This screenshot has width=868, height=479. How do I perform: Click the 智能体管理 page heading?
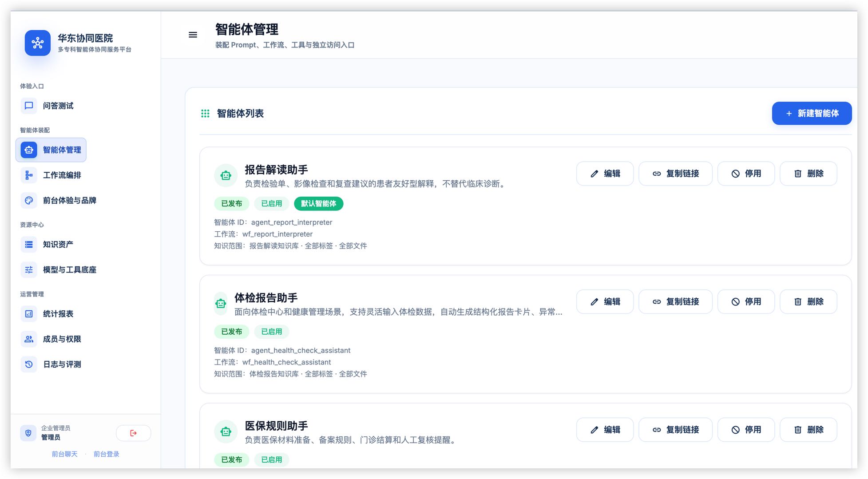pyautogui.click(x=247, y=29)
